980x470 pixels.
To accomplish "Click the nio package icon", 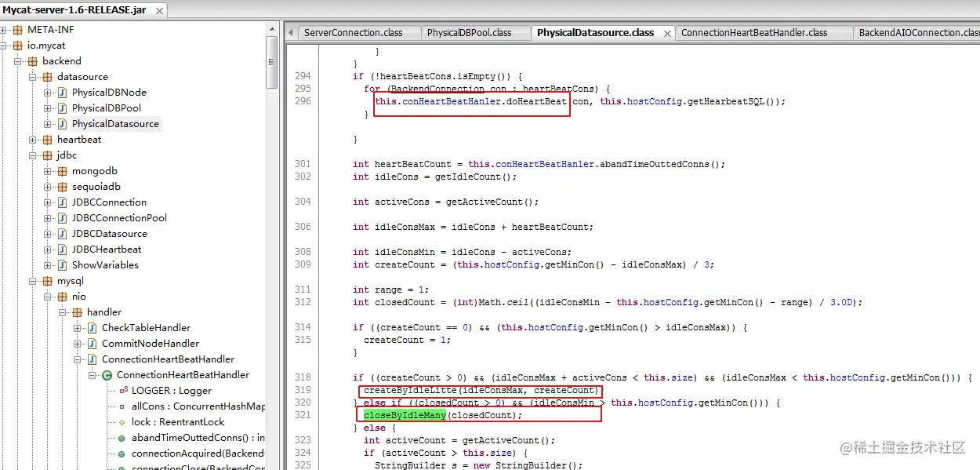I will click(62, 297).
